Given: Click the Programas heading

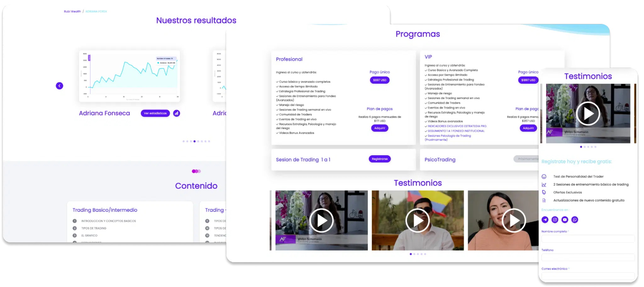Looking at the screenshot, I should coord(418,34).
